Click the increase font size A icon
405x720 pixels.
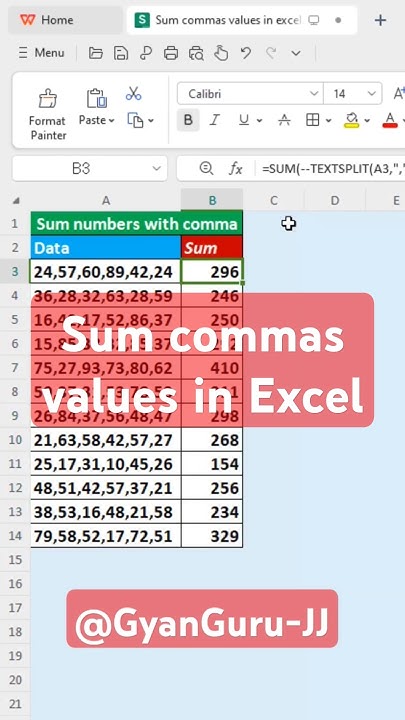coord(398,93)
